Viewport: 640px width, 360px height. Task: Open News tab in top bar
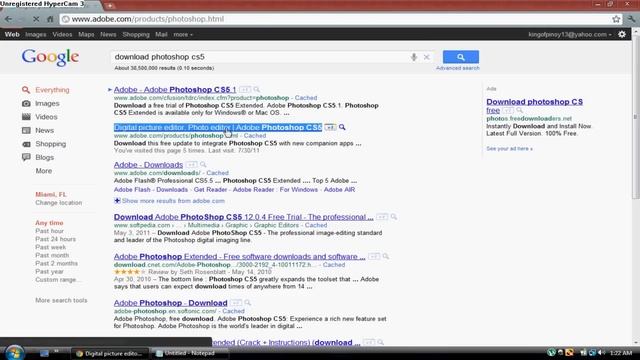(x=108, y=34)
